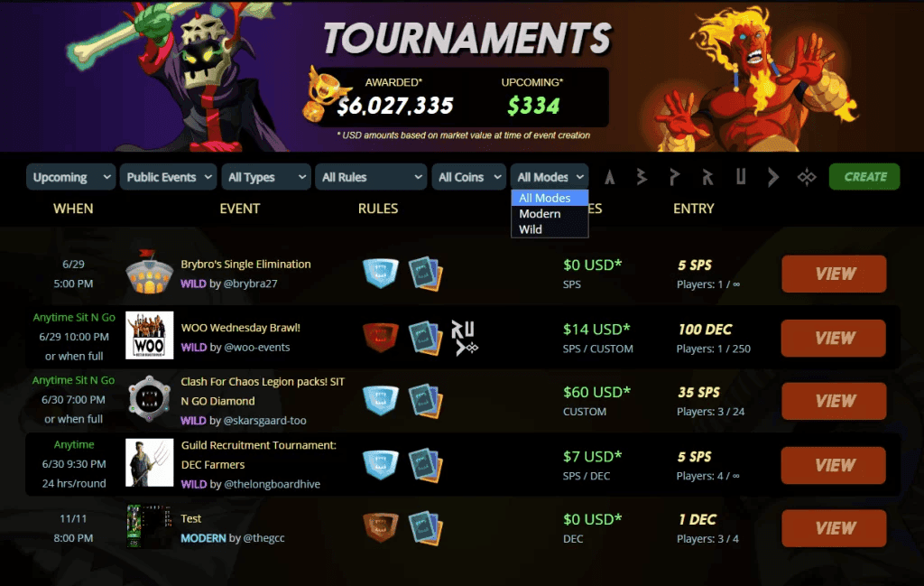View the Guild Recruitment Tournament event
Screen dimensions: 924x586
833,465
